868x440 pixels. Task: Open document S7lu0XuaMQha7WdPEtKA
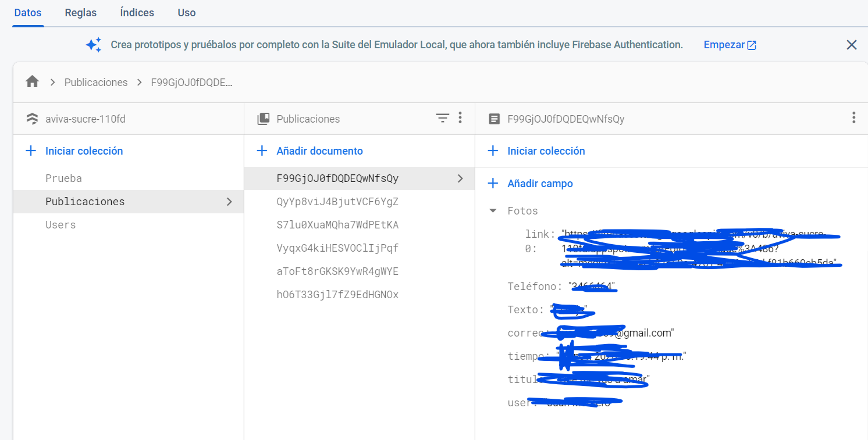pyautogui.click(x=337, y=225)
